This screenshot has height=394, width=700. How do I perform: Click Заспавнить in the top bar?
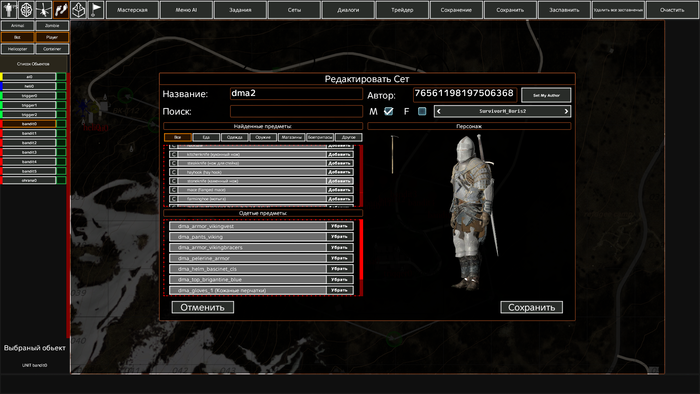(x=564, y=10)
